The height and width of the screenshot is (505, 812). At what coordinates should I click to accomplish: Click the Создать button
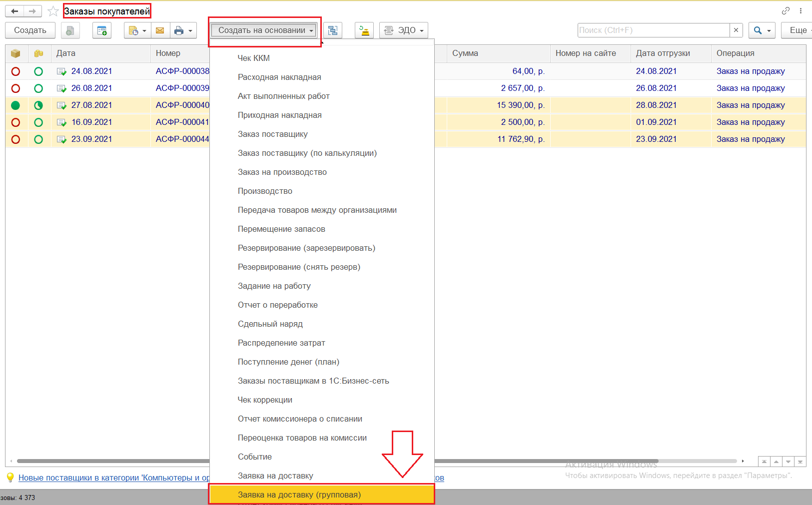point(30,30)
